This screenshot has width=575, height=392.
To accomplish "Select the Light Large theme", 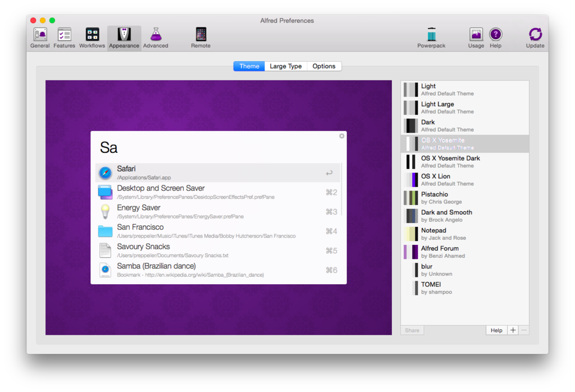I will [465, 107].
